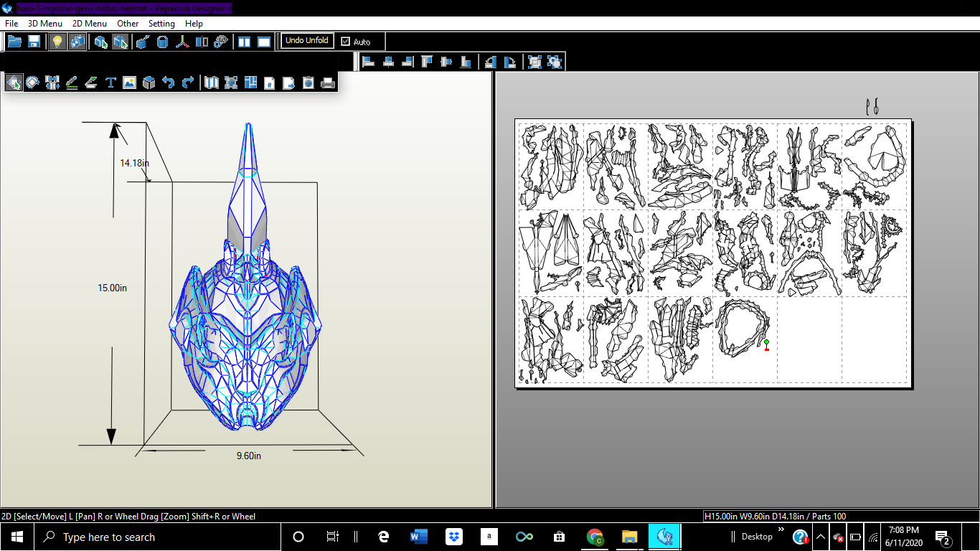Click the blue cylinder icon

pyautogui.click(x=163, y=42)
